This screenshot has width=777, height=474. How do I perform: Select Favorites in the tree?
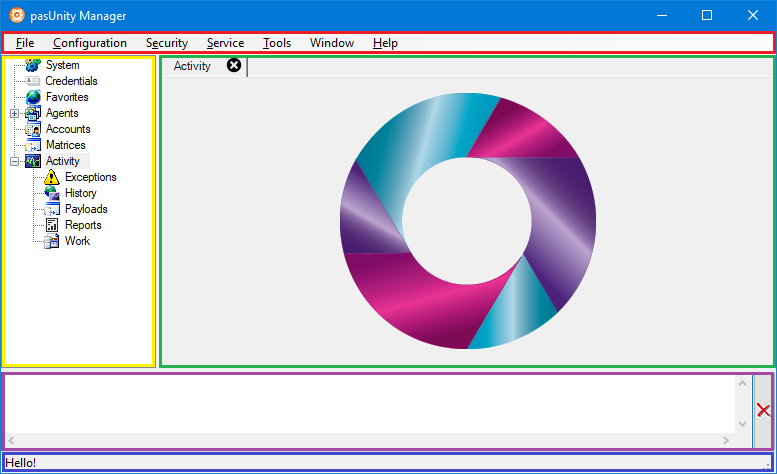click(x=67, y=97)
